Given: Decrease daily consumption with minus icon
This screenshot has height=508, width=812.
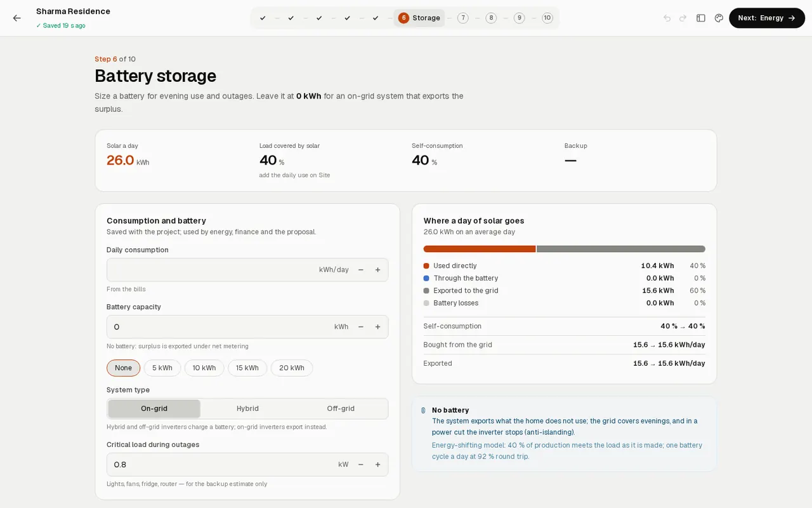Looking at the screenshot, I should tap(361, 270).
